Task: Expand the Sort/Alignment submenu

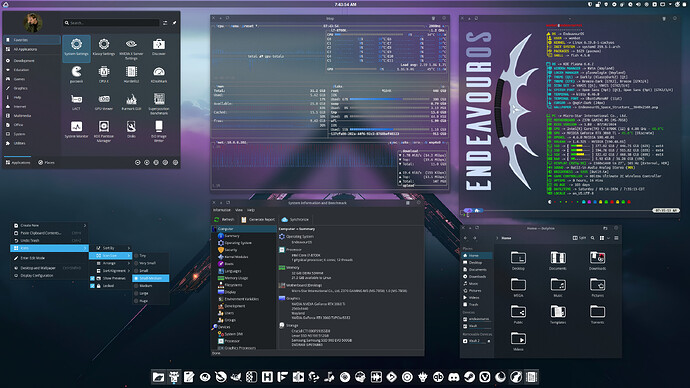Action: (110, 271)
